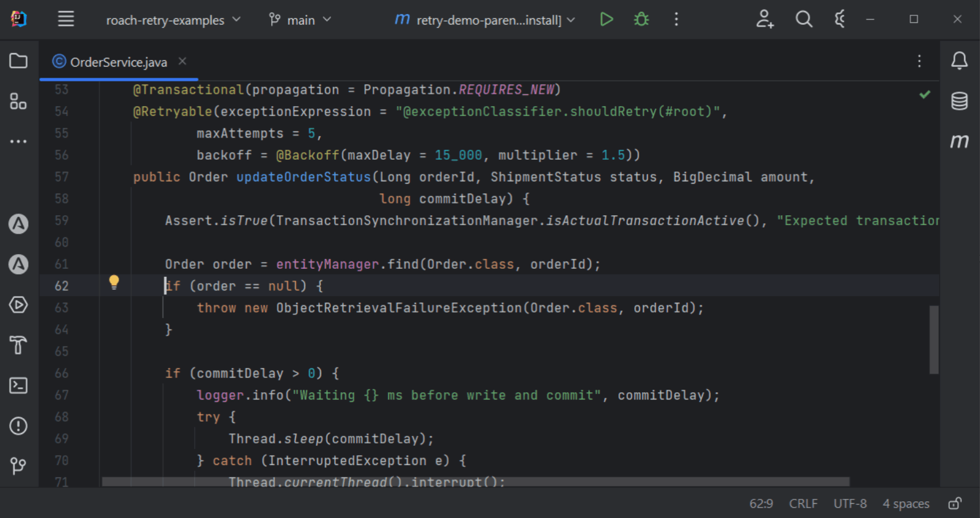Start debugging with the bug icon

(642, 20)
